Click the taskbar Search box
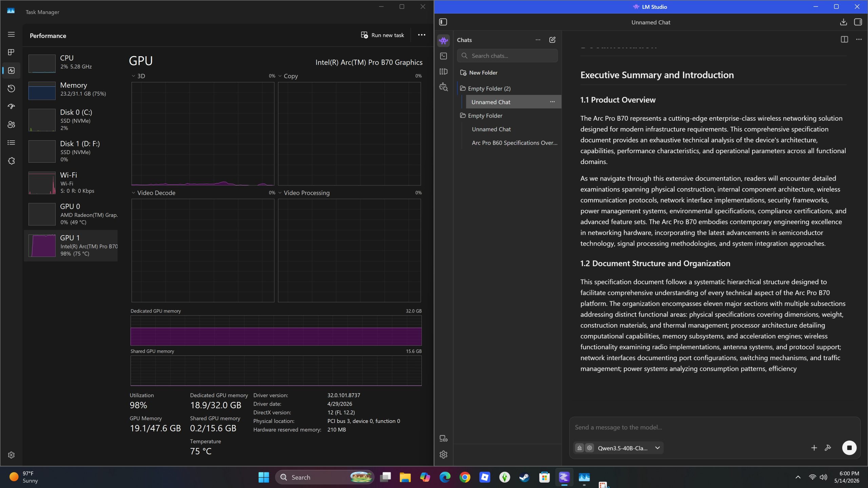The image size is (868, 488). 324,477
